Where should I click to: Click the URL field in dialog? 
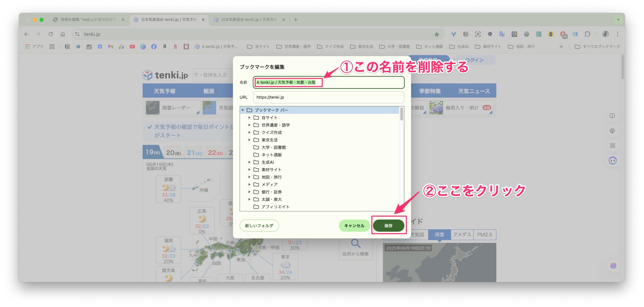[329, 97]
